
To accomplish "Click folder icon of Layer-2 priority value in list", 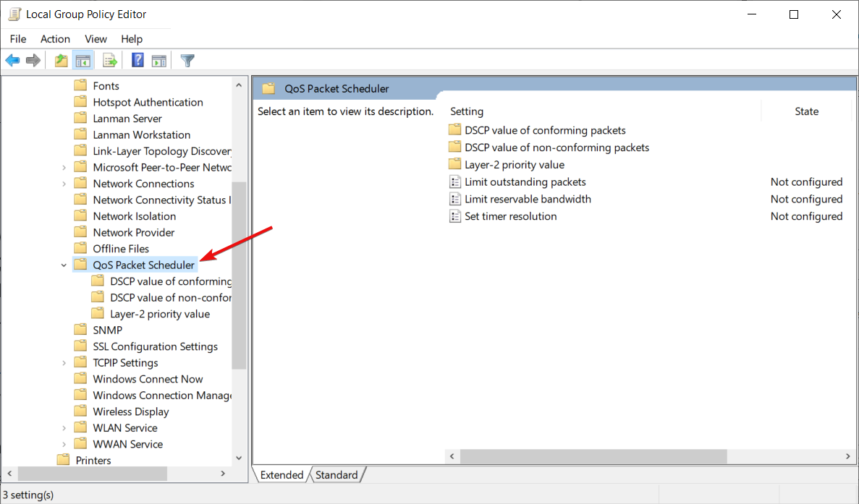I will 454,164.
